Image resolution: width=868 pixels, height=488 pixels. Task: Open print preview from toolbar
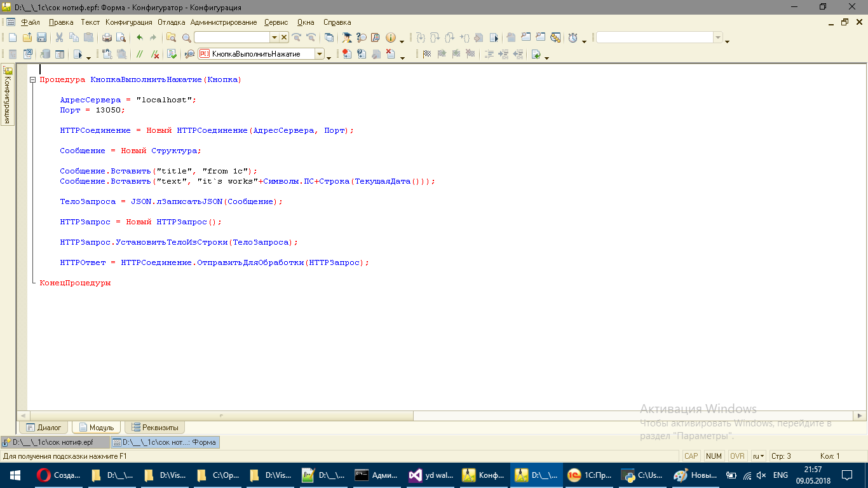click(x=121, y=37)
